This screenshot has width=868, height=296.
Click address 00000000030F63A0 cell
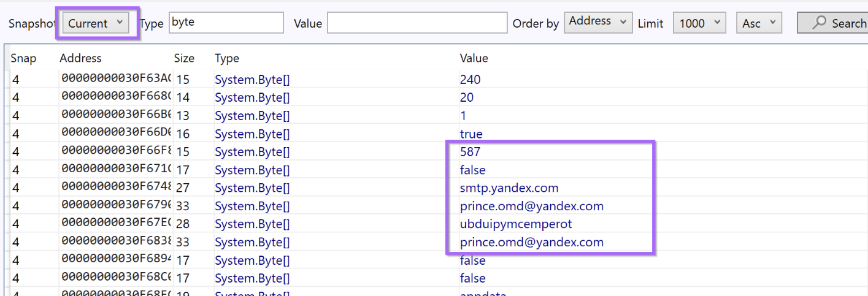pos(117,79)
